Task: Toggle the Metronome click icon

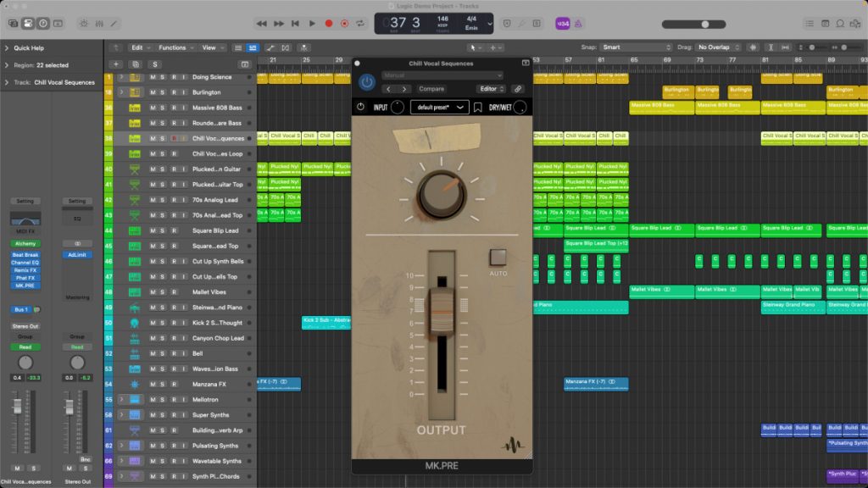Action: [578, 24]
